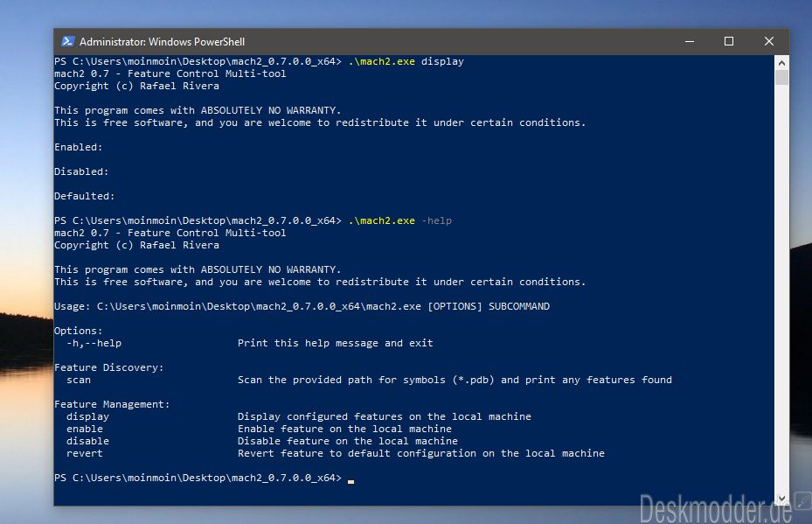Click the 'Enabled:' output line
The height and width of the screenshot is (524, 812).
(78, 147)
